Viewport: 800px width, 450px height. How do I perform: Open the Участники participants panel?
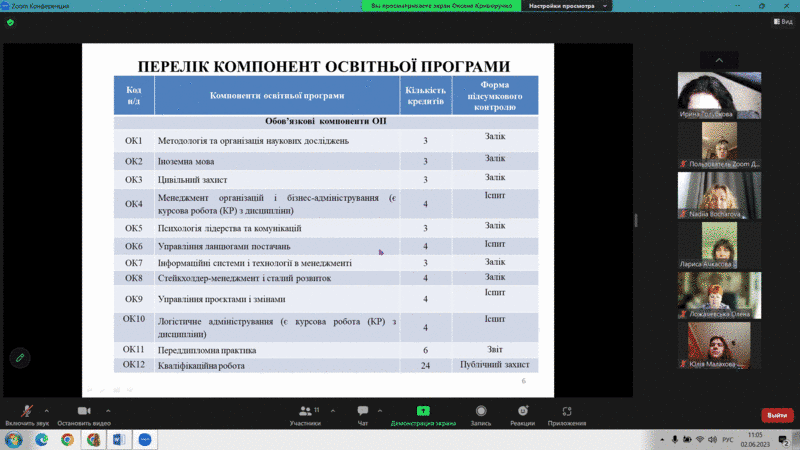coord(305,415)
